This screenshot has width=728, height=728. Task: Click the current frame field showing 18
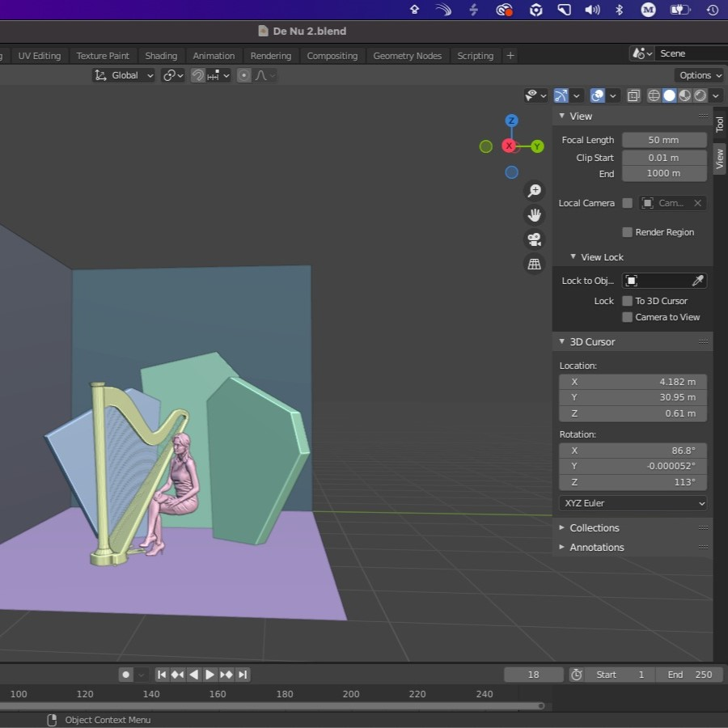[x=533, y=675]
